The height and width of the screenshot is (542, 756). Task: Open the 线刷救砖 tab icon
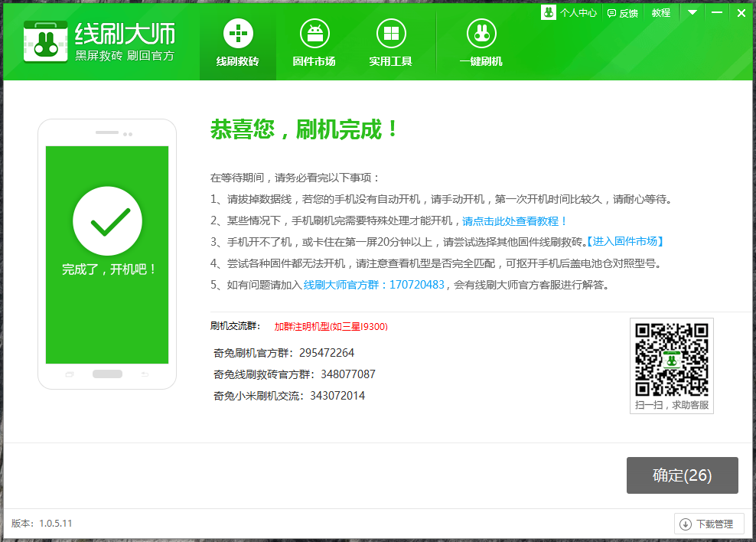pyautogui.click(x=238, y=33)
